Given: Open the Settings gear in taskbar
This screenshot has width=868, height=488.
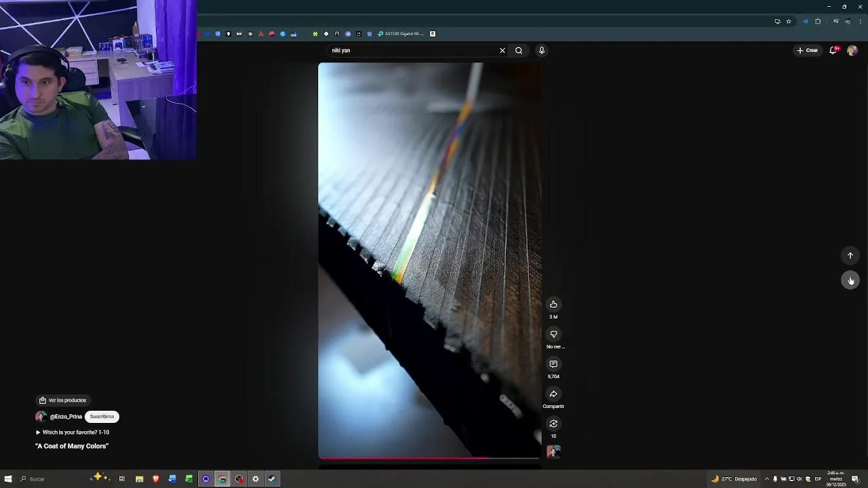Looking at the screenshot, I should 256,479.
